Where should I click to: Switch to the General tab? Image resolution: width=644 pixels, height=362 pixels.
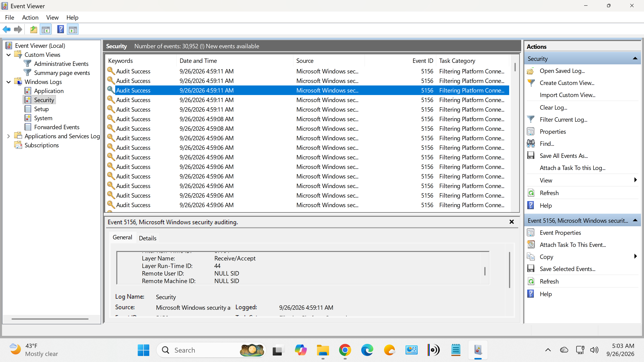click(x=122, y=237)
